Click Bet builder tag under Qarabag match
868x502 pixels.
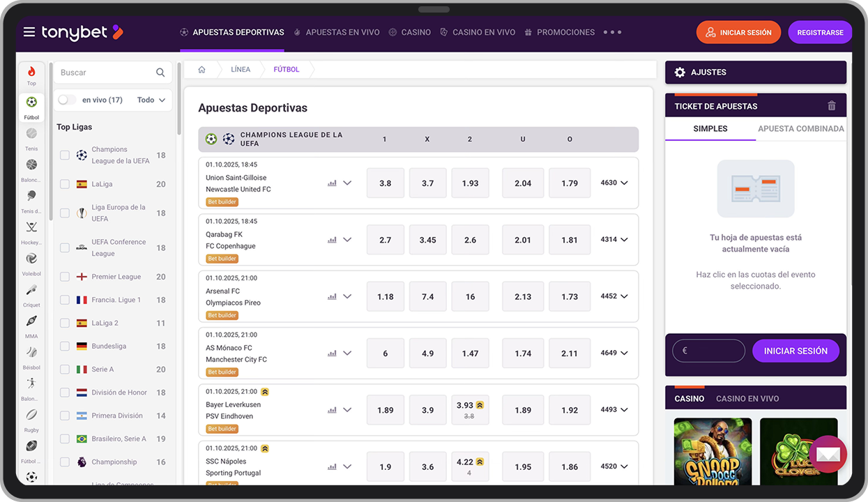(222, 259)
